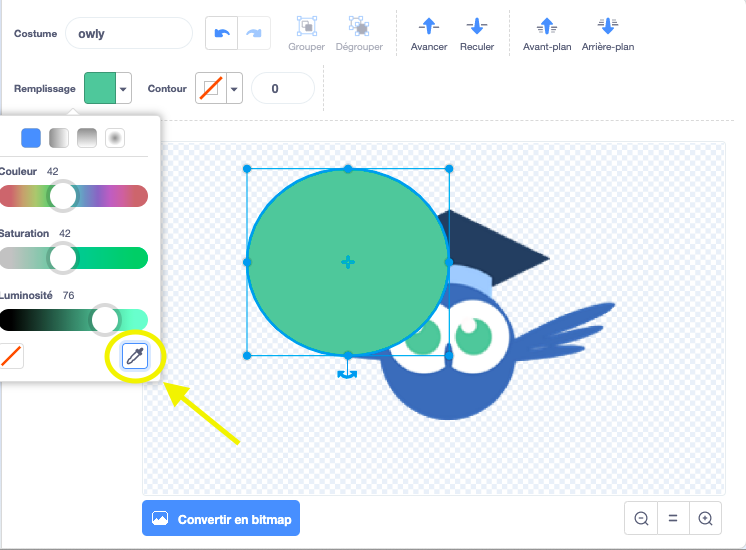Click Convertir en bitmap button
Viewport: 746px width, 550px height.
coord(221,518)
